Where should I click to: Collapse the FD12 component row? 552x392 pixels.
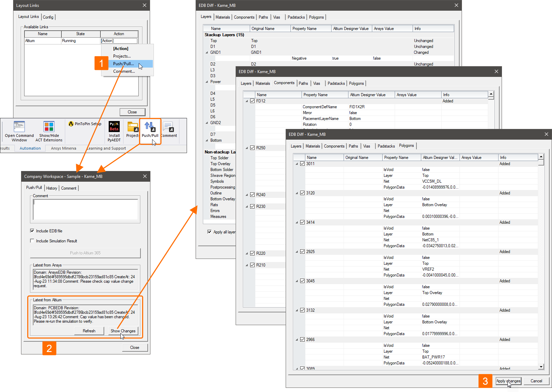click(247, 101)
